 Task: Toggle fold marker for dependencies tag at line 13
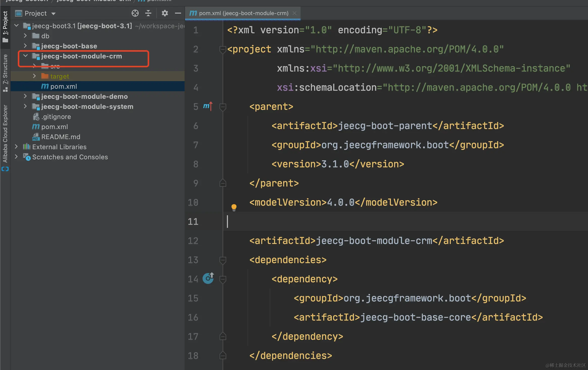[x=223, y=260]
